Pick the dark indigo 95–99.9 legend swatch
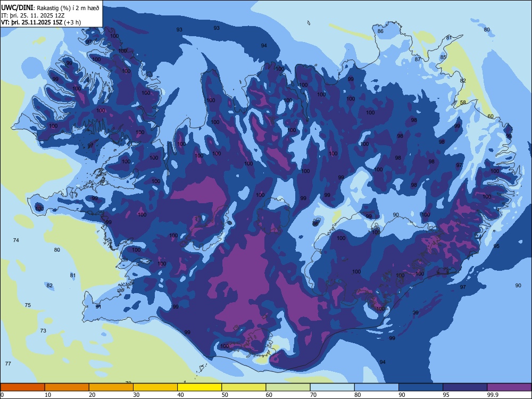Image resolution: width=532 pixels, height=399 pixels. [x=465, y=387]
